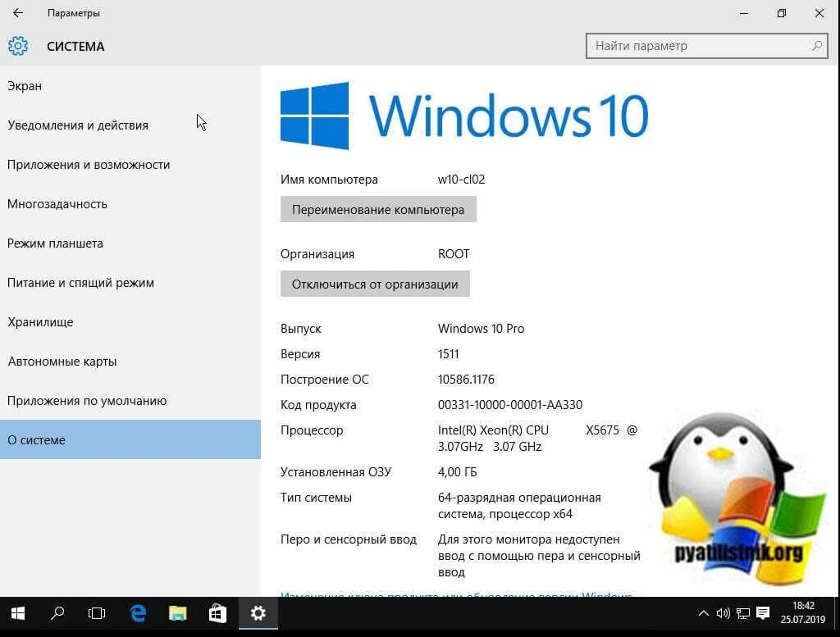Restore down the Параметры window

click(x=782, y=13)
